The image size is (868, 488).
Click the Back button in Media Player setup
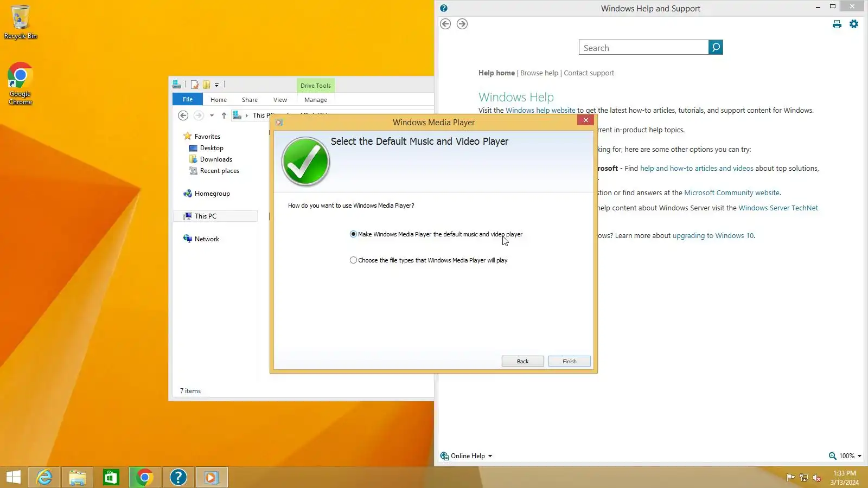[x=522, y=361]
